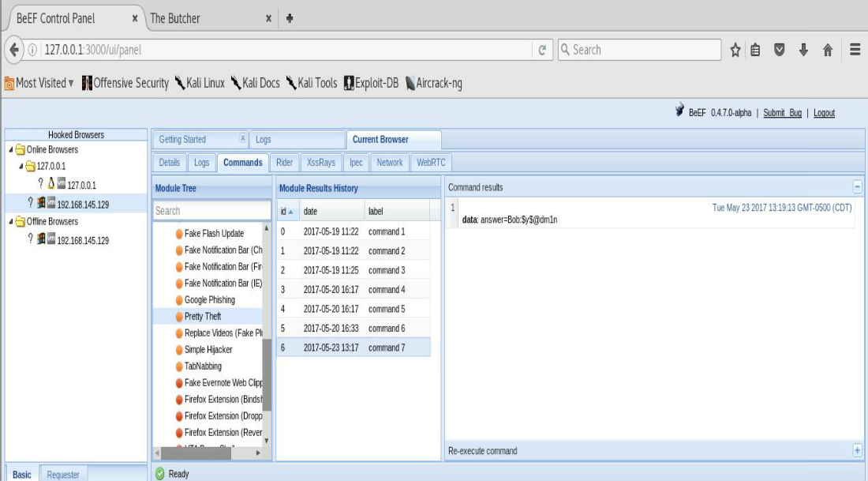
Task: Expand the Re-execute command panel
Action: 857,450
